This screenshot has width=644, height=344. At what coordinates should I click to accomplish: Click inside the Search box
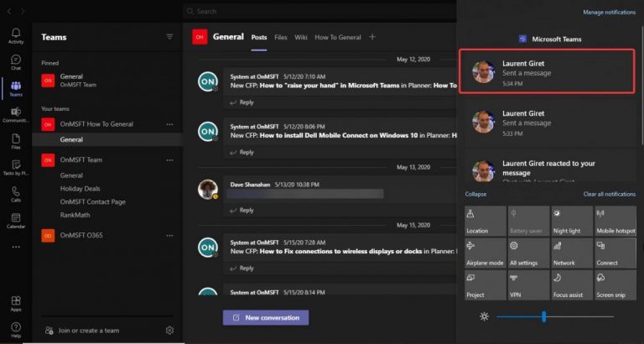point(320,12)
